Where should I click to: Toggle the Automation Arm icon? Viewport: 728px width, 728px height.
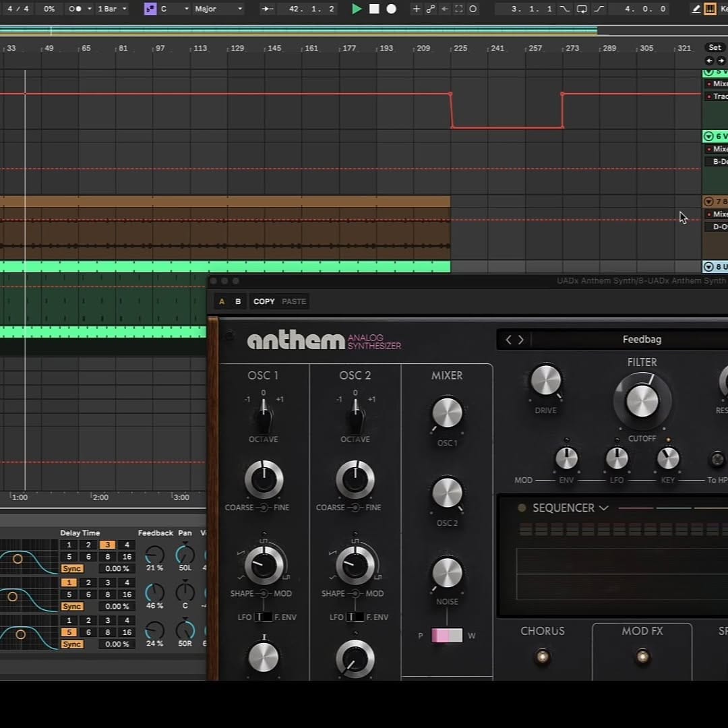point(431,9)
